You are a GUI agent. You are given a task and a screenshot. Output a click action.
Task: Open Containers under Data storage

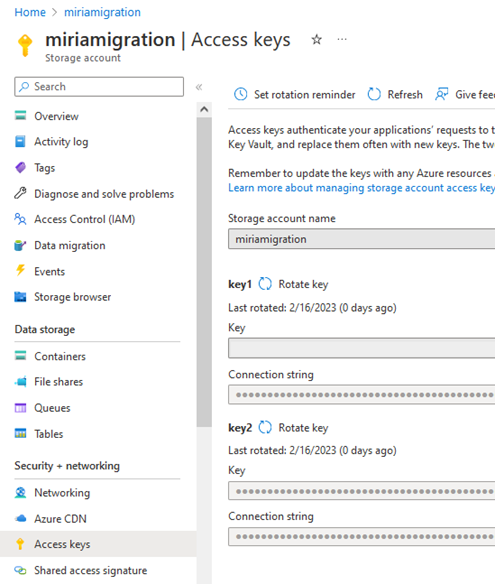[60, 356]
